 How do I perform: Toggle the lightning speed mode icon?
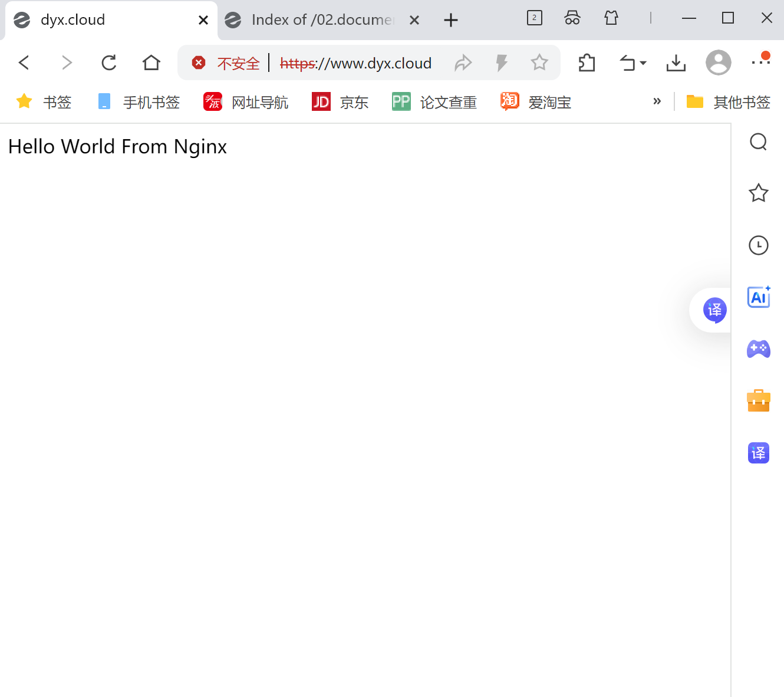pos(502,63)
